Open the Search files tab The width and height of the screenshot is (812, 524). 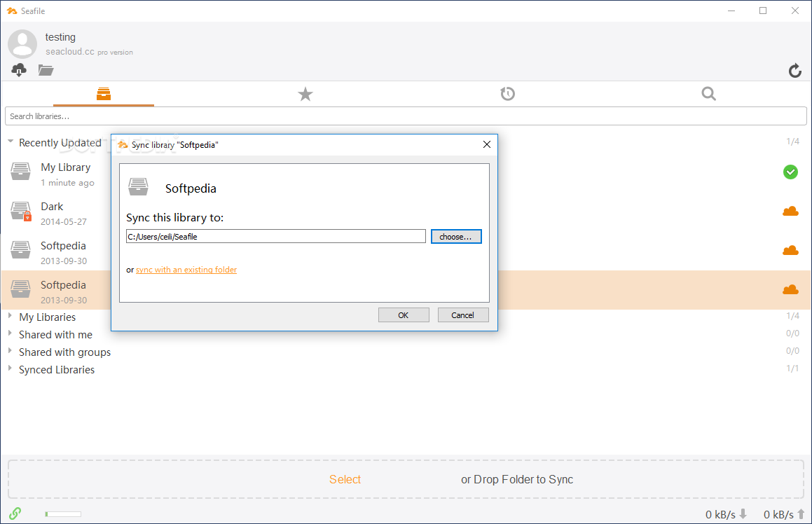pyautogui.click(x=708, y=94)
